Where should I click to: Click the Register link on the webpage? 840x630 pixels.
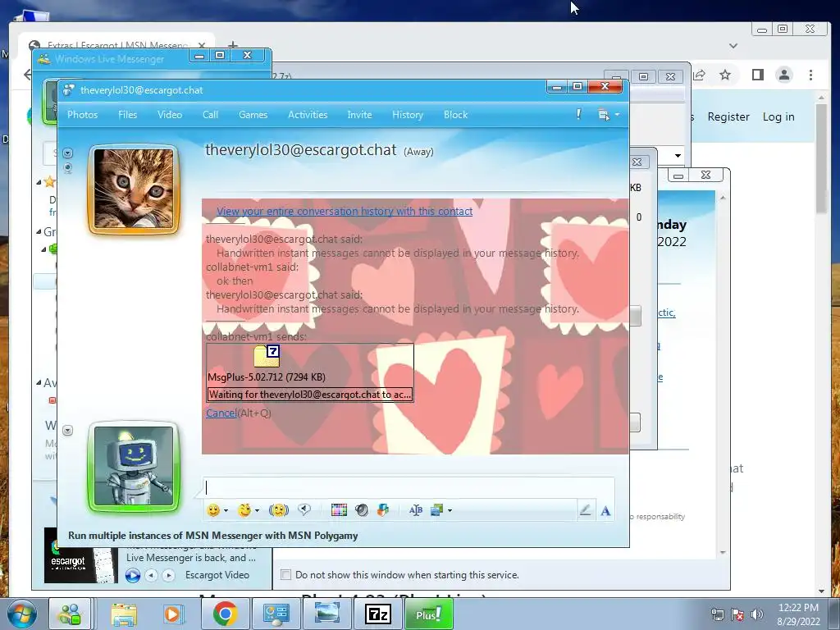tap(728, 116)
